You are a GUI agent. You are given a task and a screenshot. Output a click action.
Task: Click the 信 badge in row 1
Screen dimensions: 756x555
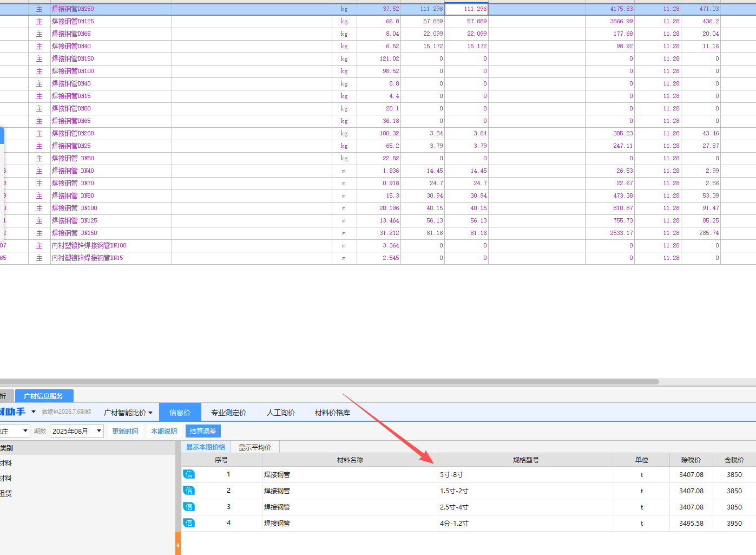coord(188,474)
